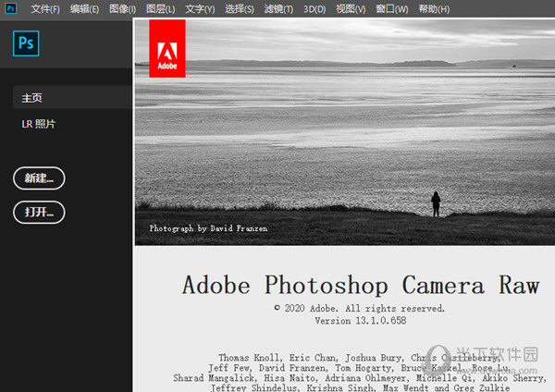This screenshot has width=555, height=392.
Task: Open the 3D(D) menu
Action: [x=314, y=9]
